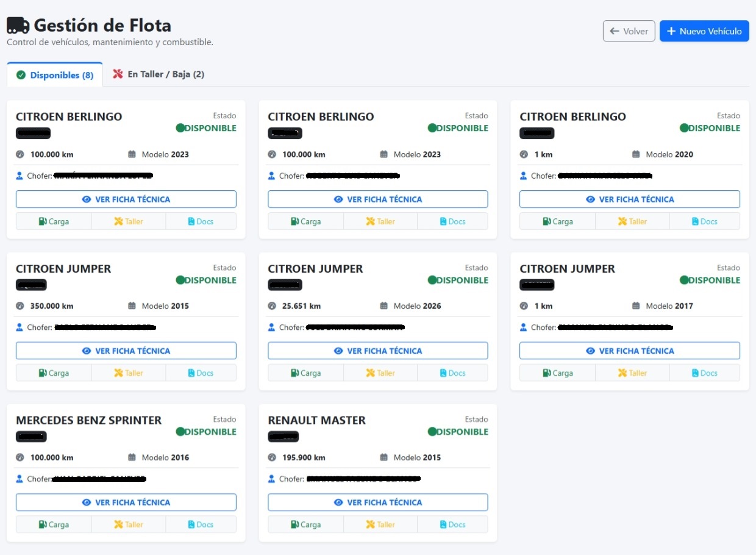Click the RENAULT MASTER title

tap(317, 420)
